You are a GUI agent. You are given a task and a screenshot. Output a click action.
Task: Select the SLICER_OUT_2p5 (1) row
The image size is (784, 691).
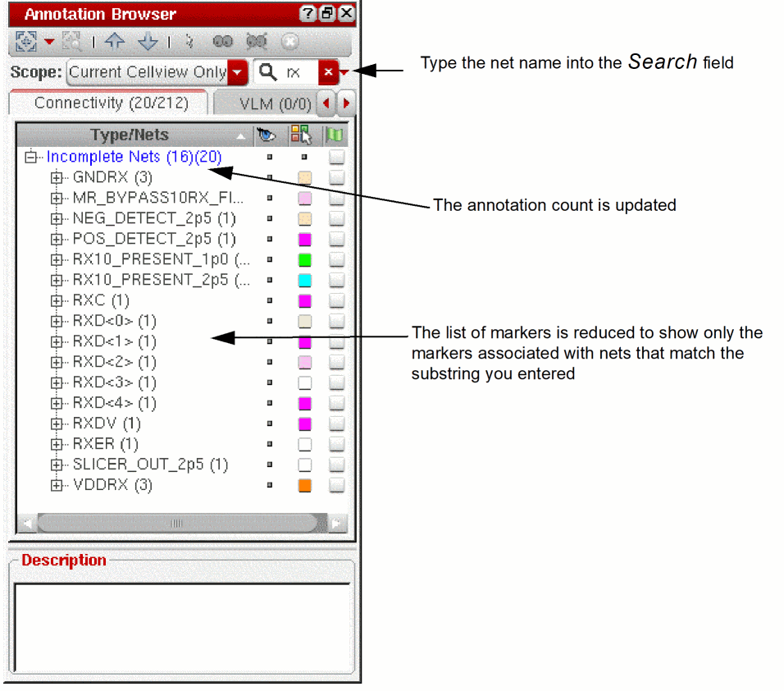tap(150, 464)
